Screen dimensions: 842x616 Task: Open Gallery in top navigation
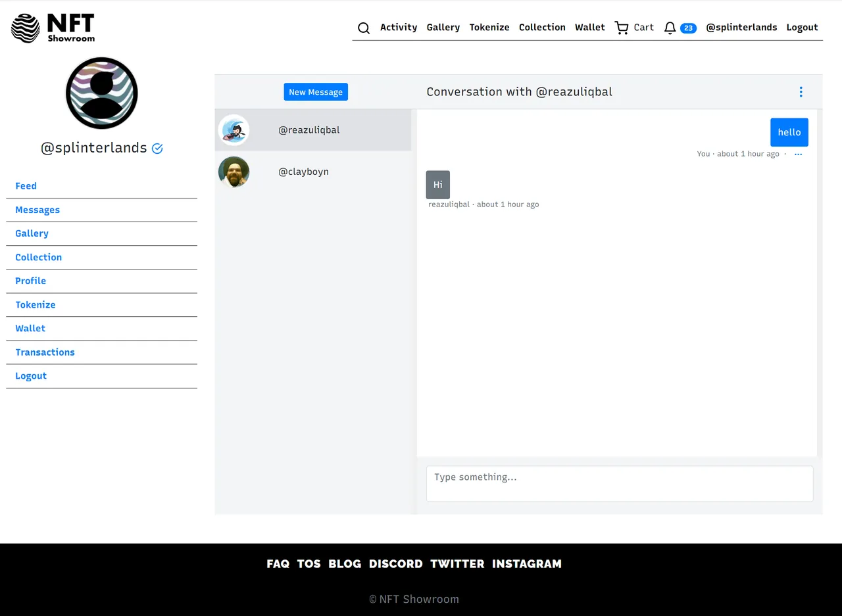tap(443, 28)
